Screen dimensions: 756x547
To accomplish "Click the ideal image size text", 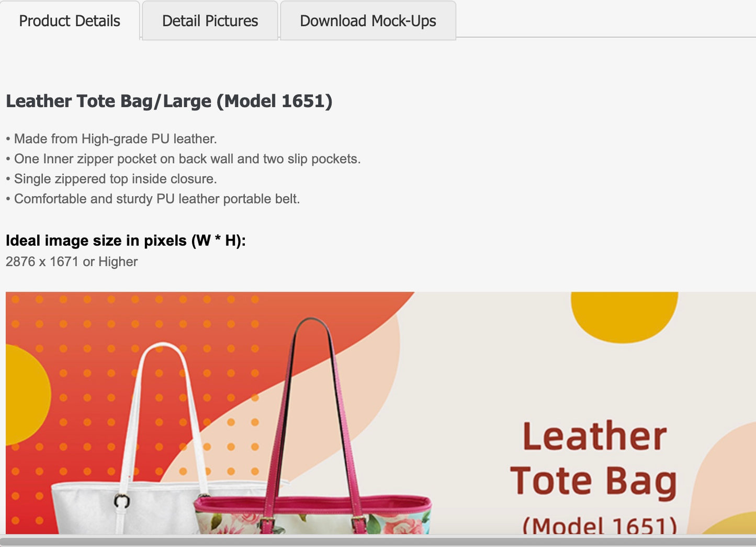I will pyautogui.click(x=125, y=240).
